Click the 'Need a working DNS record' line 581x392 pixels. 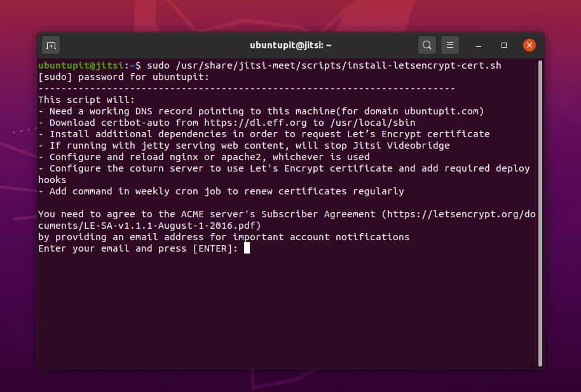pos(261,111)
